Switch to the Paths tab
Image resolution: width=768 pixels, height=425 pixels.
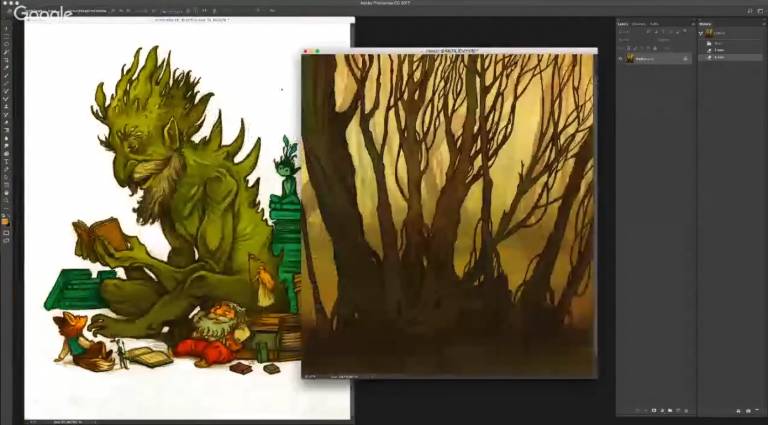pyautogui.click(x=654, y=23)
